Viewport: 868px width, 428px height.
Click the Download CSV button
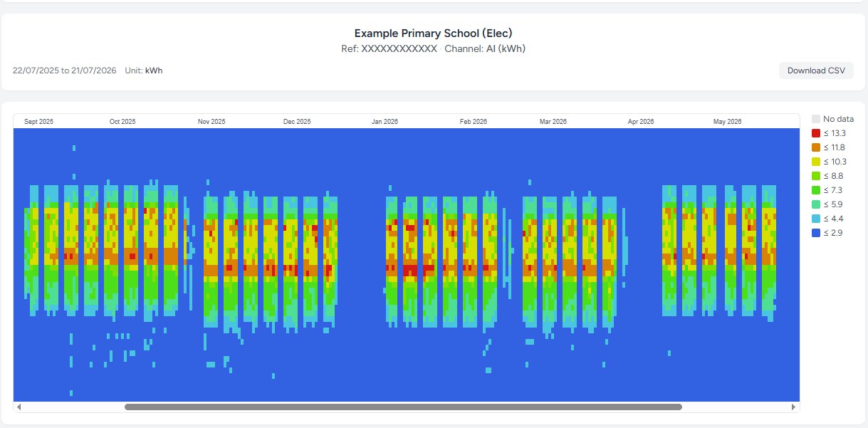pos(816,71)
